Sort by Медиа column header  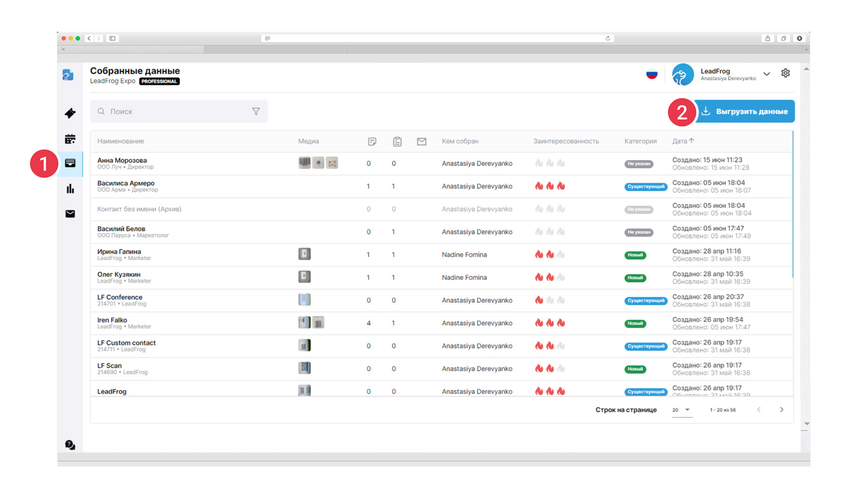(x=308, y=141)
